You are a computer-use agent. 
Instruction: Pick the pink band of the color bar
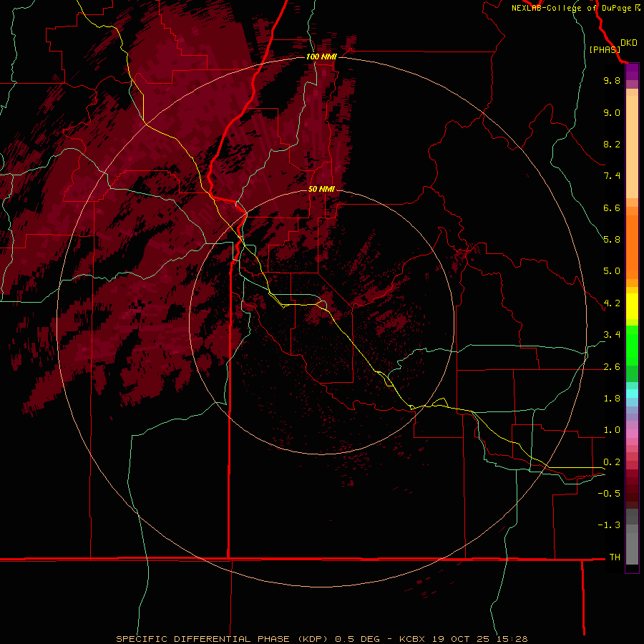(x=632, y=434)
